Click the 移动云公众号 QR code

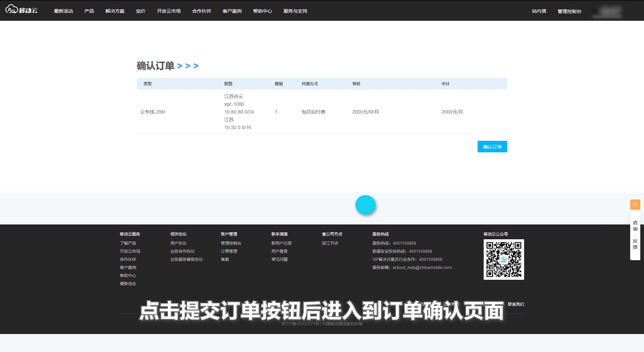click(504, 259)
